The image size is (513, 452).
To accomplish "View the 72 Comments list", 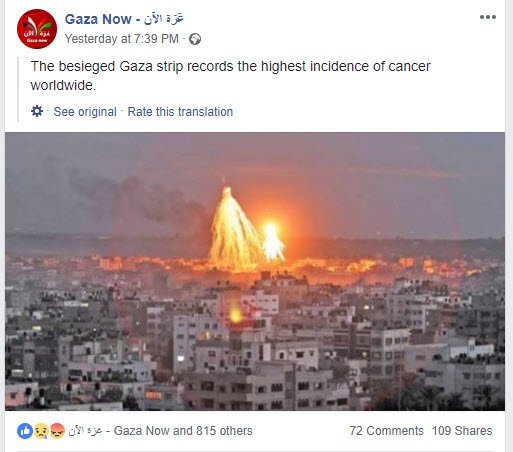I will click(386, 431).
